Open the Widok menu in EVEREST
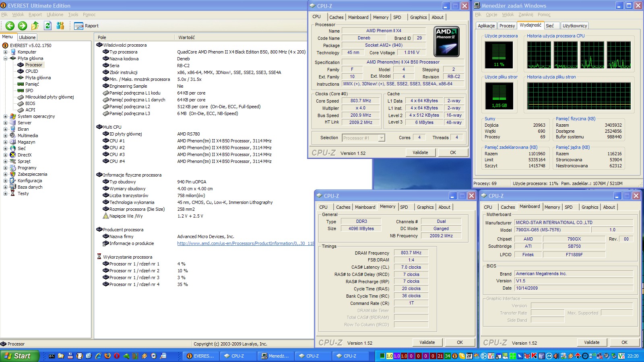The height and width of the screenshot is (362, 644). pyautogui.click(x=18, y=14)
